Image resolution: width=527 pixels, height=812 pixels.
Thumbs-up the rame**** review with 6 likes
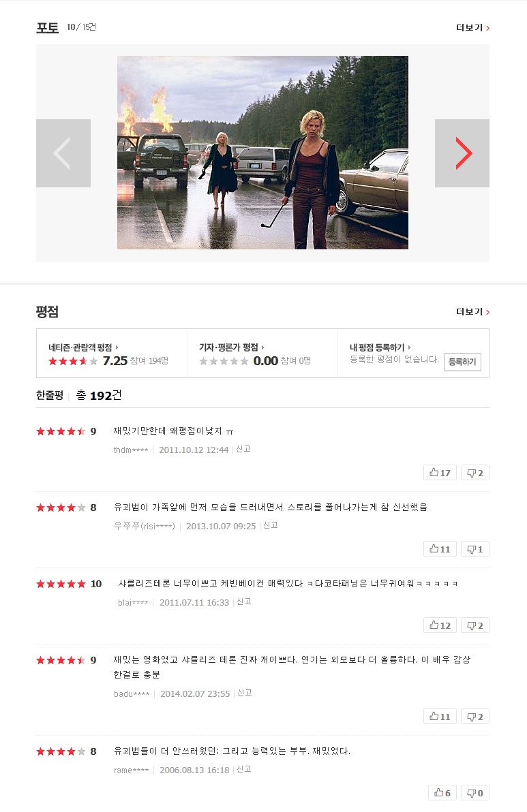(x=442, y=793)
